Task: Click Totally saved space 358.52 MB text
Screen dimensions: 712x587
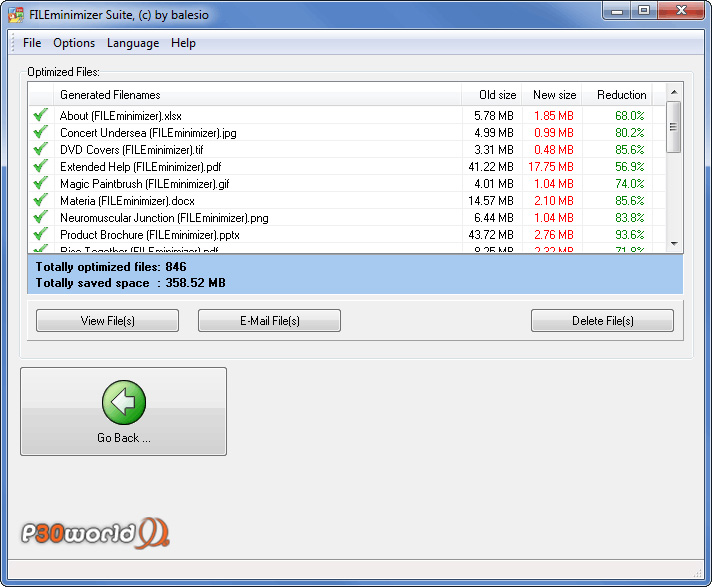Action: 130,283
